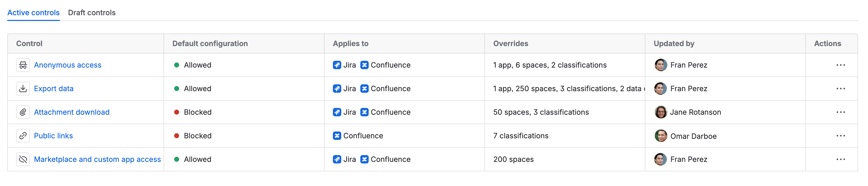Open actions menu for Anonymous access

click(x=840, y=65)
